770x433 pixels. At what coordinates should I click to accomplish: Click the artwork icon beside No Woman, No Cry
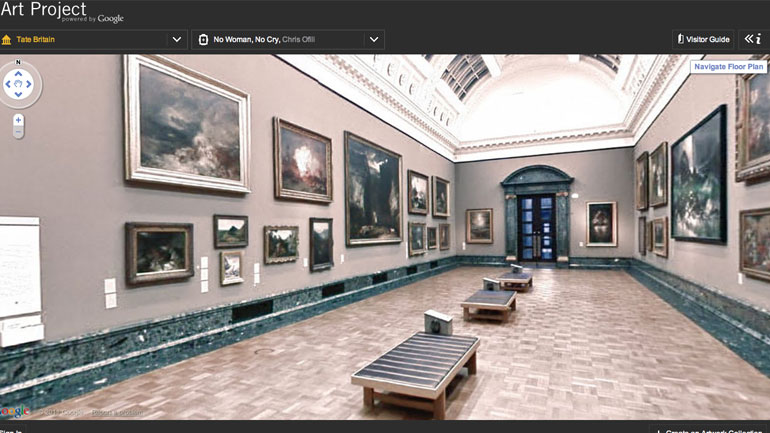coord(203,40)
